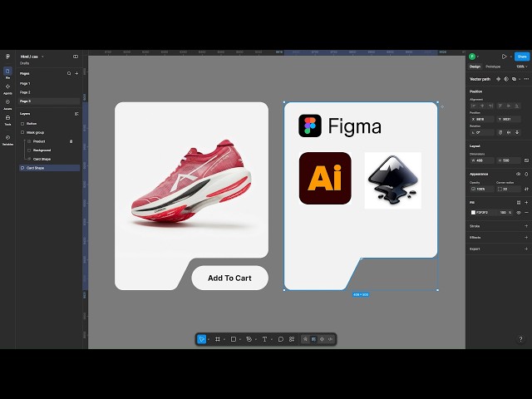Image resolution: width=532 pixels, height=399 pixels.
Task: Collapse all layers via the Layers header icon
Action: (76, 114)
